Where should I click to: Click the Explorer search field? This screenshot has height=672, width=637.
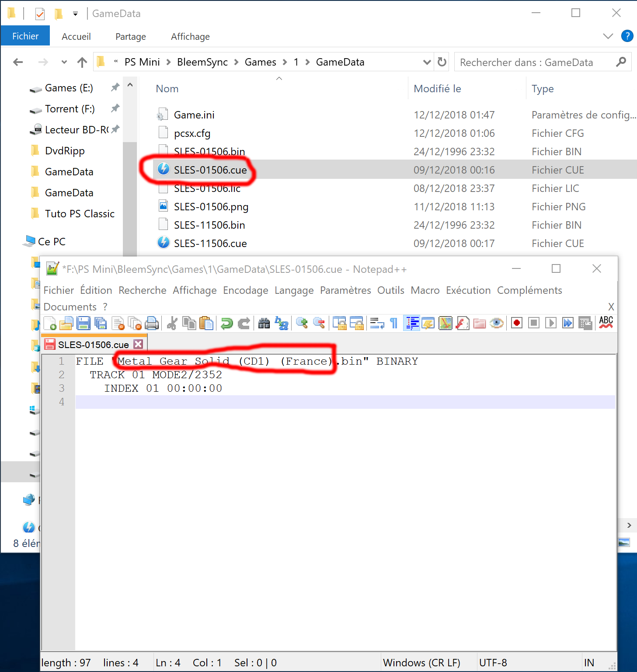coord(543,62)
